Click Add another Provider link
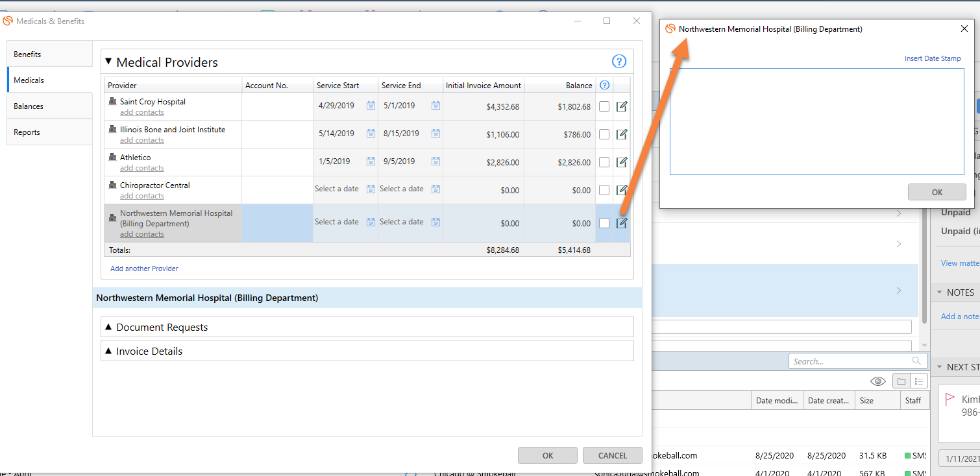Image resolution: width=980 pixels, height=476 pixels. coord(144,268)
